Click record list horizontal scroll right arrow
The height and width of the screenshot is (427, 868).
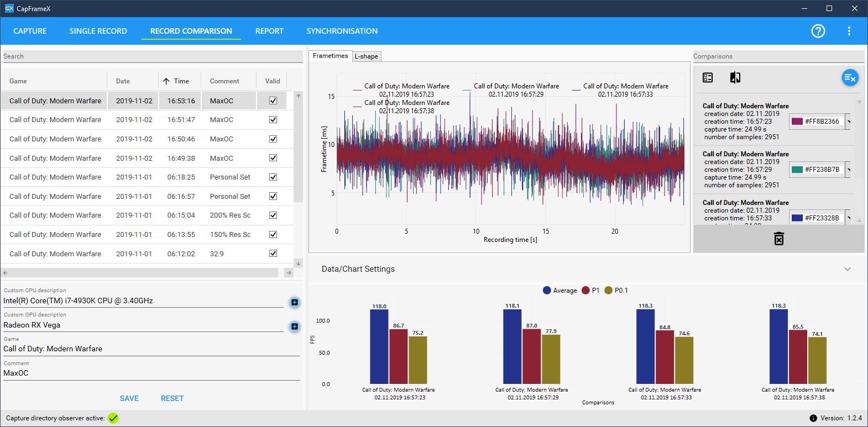coord(289,273)
